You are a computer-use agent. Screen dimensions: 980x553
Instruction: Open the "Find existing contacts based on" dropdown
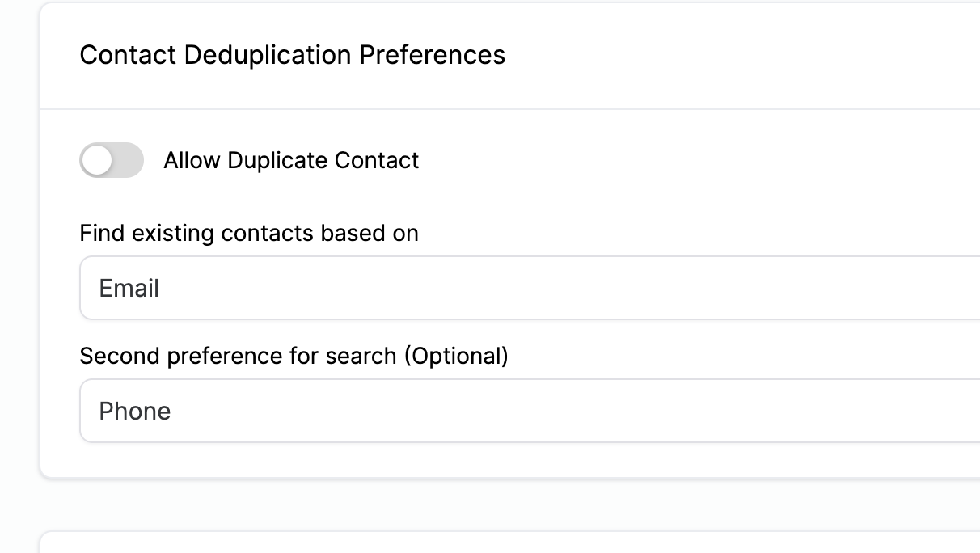point(530,288)
